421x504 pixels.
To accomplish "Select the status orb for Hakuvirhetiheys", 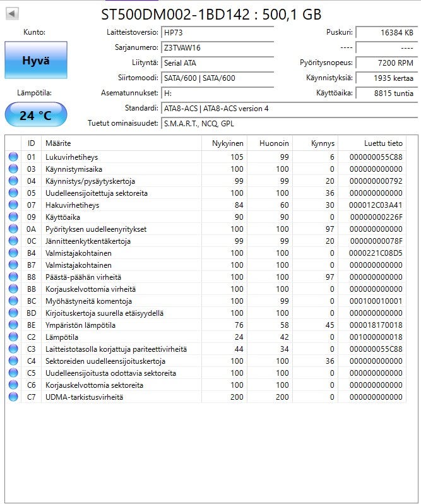I will (x=13, y=205).
